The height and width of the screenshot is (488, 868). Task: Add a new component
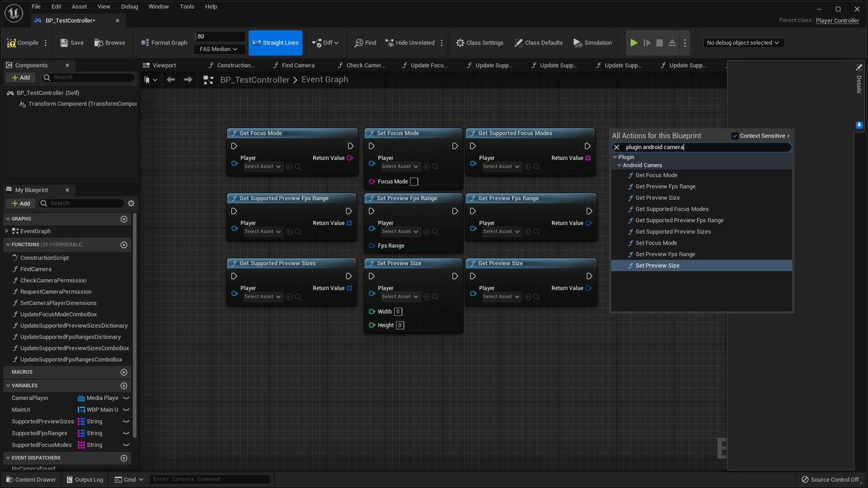click(20, 77)
